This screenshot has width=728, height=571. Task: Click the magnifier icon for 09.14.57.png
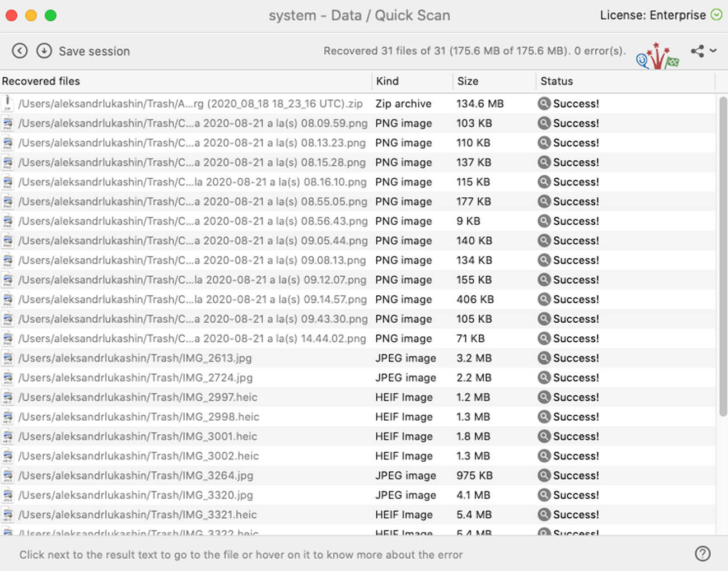coord(544,299)
